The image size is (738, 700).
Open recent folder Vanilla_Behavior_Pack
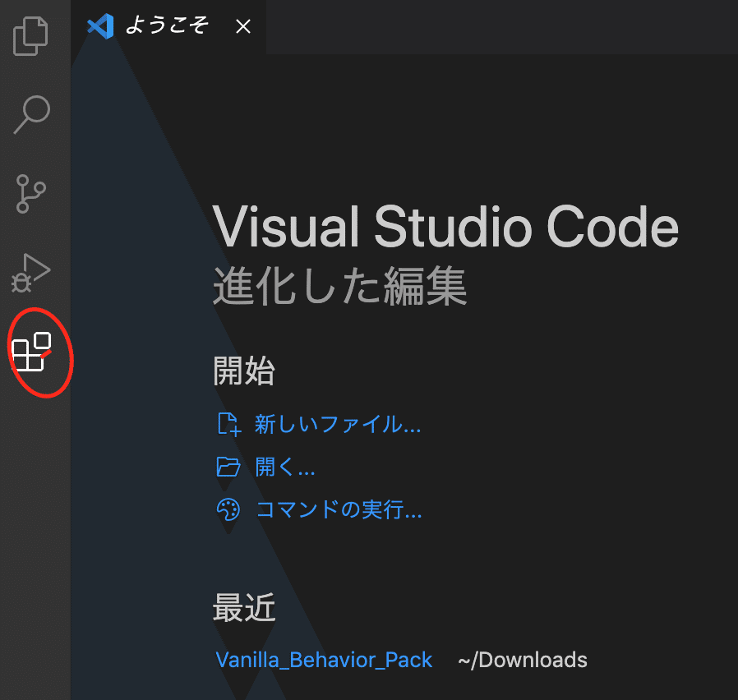324,660
